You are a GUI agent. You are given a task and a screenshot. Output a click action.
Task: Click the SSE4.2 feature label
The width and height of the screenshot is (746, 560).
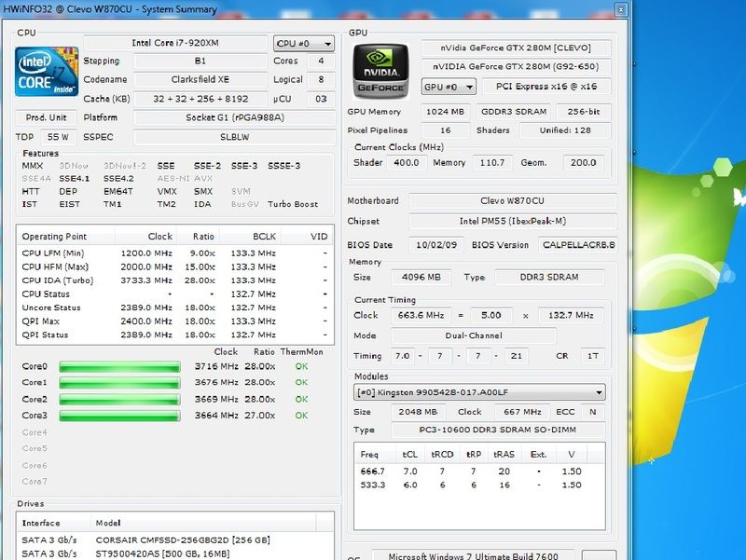point(118,179)
